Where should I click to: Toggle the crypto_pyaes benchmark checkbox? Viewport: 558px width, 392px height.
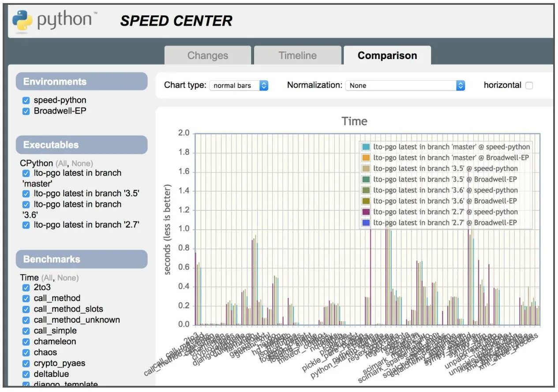[26, 364]
